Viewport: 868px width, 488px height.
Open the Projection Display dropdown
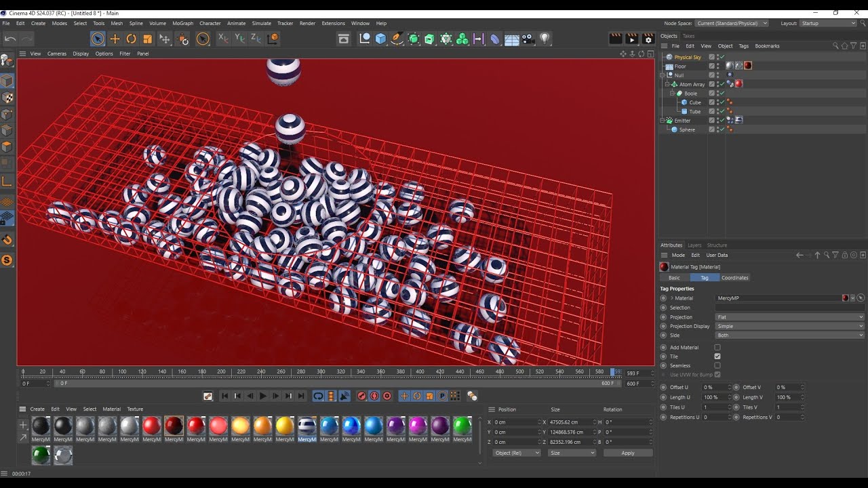[x=790, y=326]
